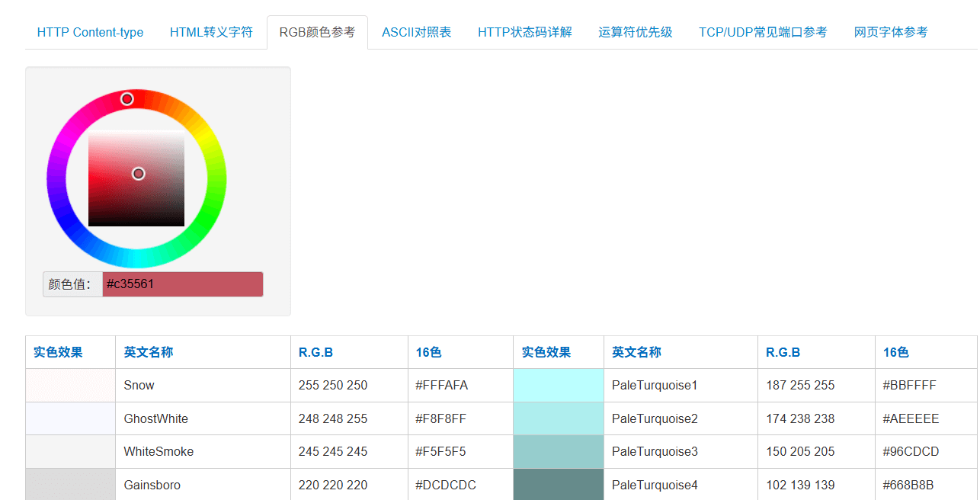
Task: Open the 运算符优先级 tab
Action: (x=635, y=32)
